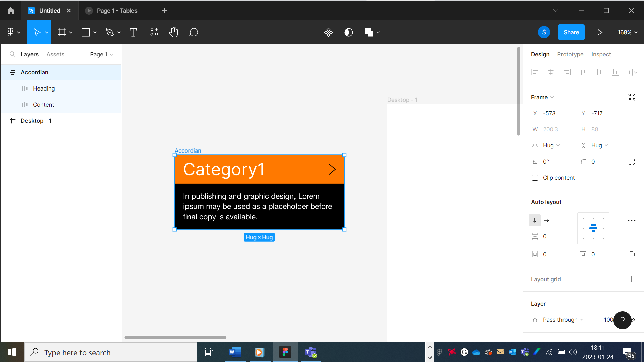
Task: Open Frame tool dropdown arrow
Action: [71, 32]
